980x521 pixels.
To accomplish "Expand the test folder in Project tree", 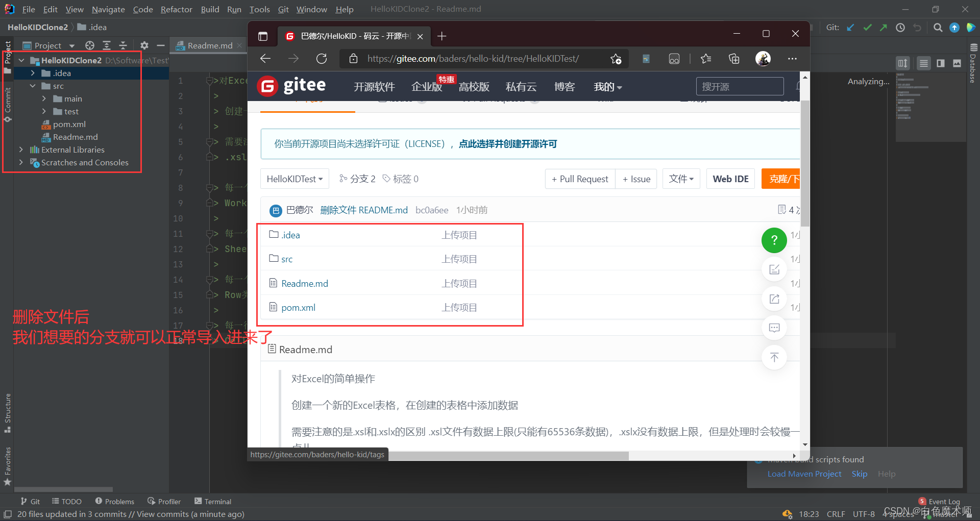I will click(44, 111).
